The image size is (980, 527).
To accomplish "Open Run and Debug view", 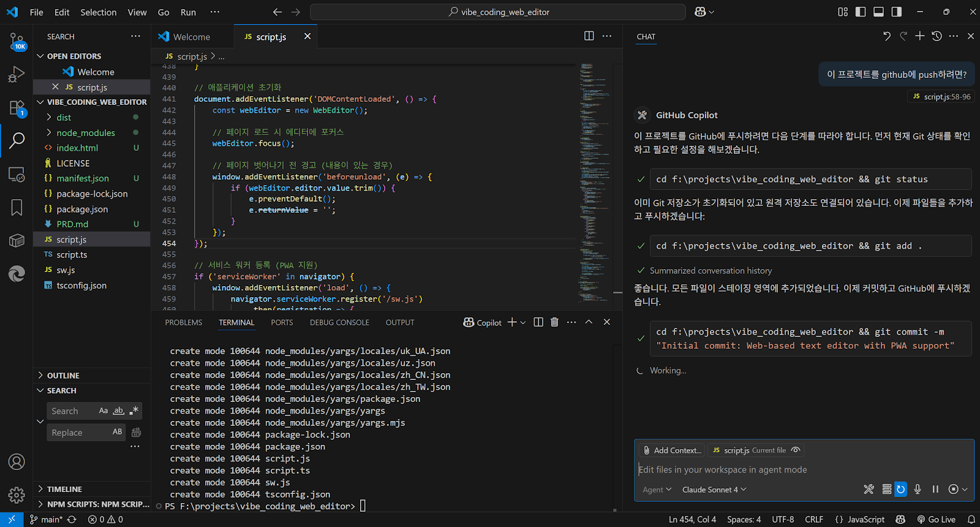I will click(17, 74).
